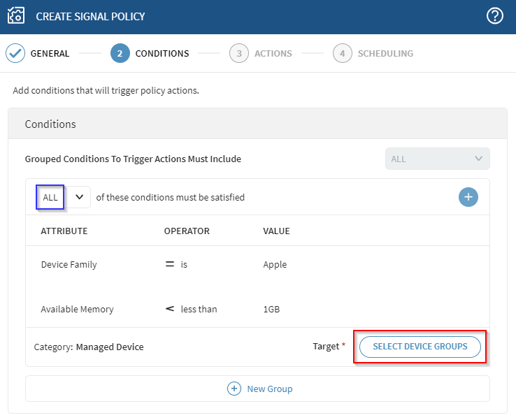Viewport: 516px width, 420px height.
Task: Click the New Group plus icon
Action: 234,389
